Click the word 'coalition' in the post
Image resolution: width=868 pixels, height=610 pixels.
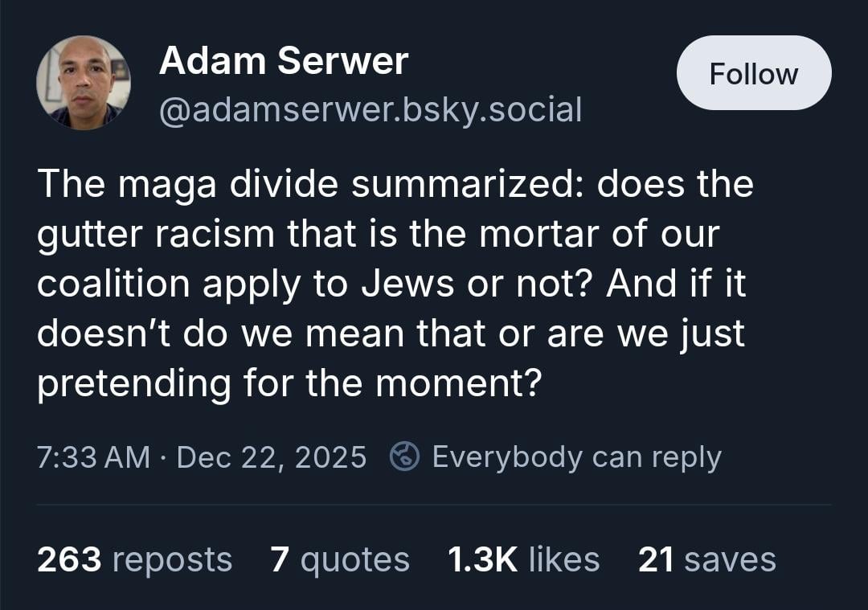(113, 284)
